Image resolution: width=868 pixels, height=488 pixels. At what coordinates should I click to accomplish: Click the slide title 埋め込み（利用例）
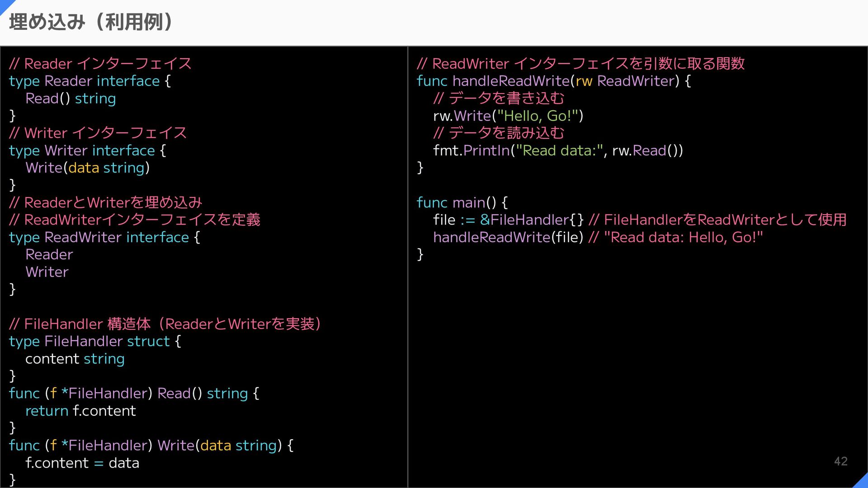point(90,22)
